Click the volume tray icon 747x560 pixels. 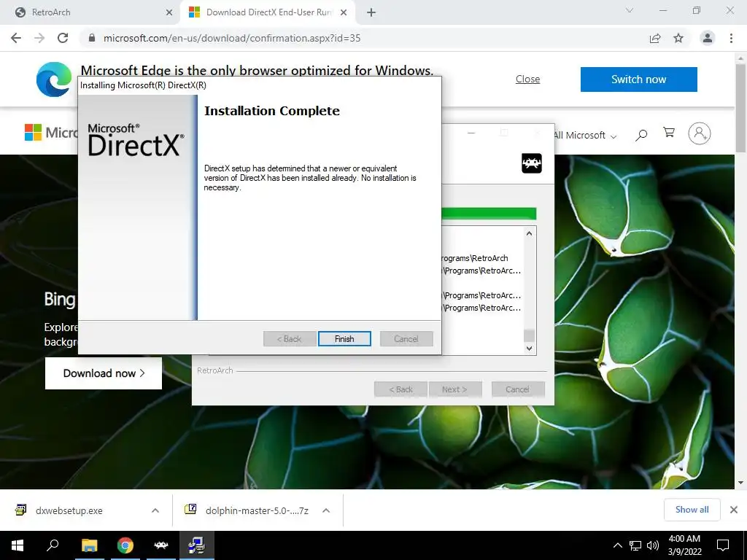(x=652, y=545)
